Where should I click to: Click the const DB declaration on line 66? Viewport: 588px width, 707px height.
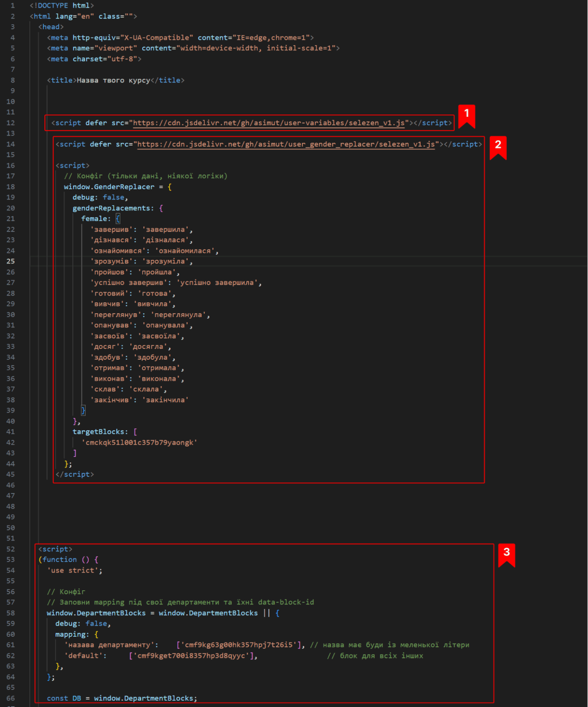64,698
